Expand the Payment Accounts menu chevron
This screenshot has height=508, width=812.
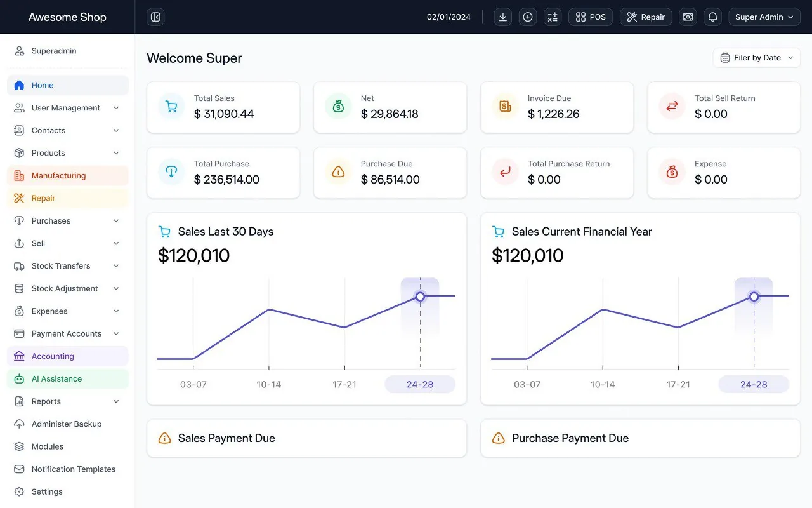tap(116, 334)
